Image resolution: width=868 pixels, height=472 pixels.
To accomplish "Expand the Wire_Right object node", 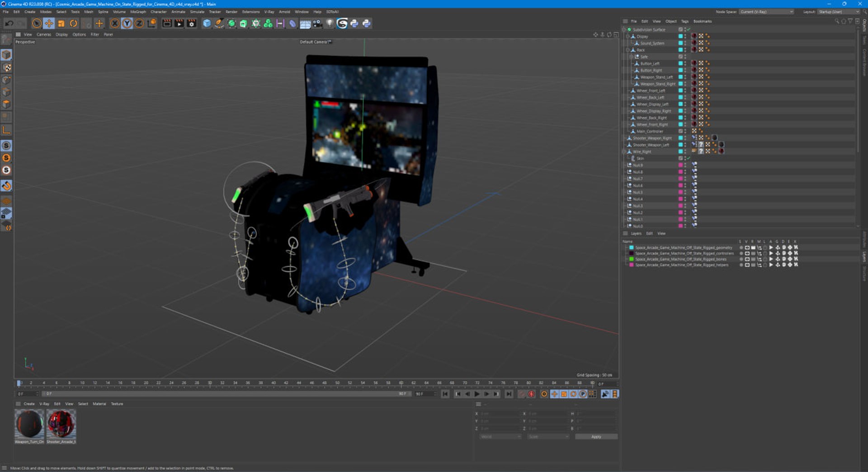I will click(624, 152).
